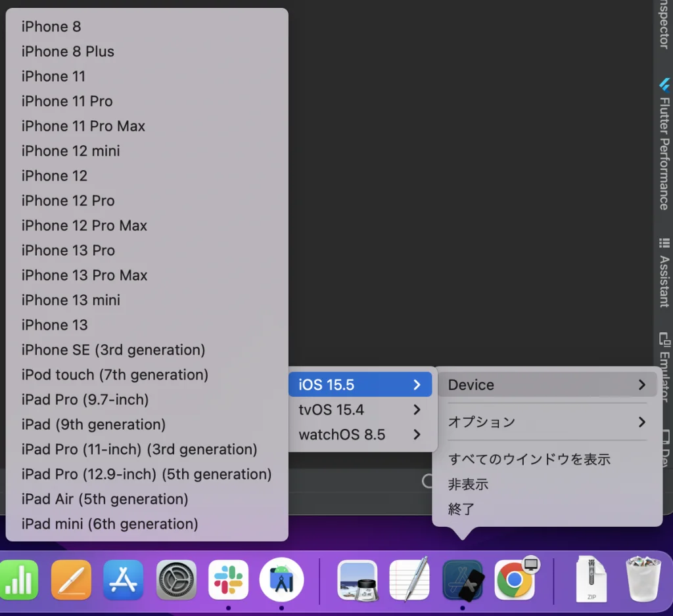The height and width of the screenshot is (616, 673).
Task: Open the App Store Dock icon
Action: coord(124,579)
